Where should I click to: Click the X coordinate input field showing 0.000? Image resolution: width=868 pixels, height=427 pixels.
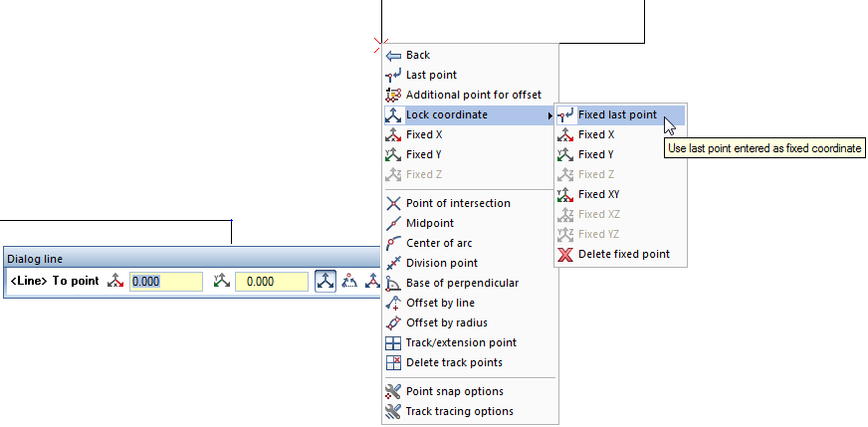pyautogui.click(x=166, y=282)
